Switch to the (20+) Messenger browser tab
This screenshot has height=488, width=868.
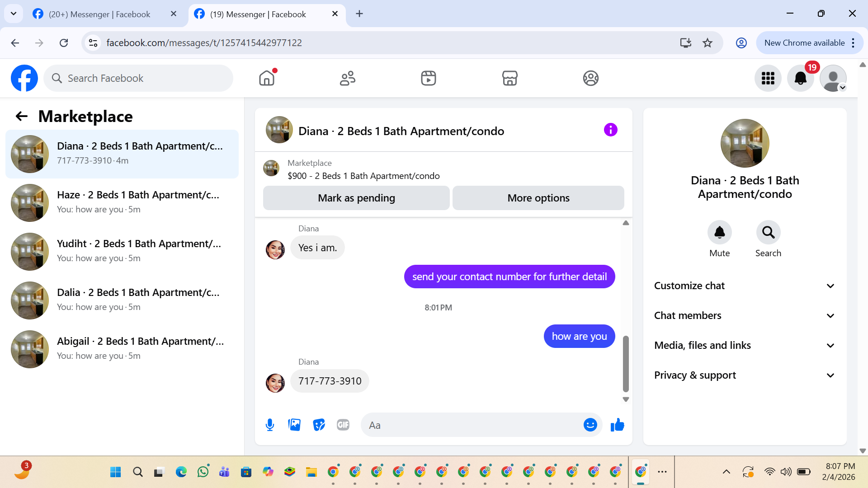99,14
